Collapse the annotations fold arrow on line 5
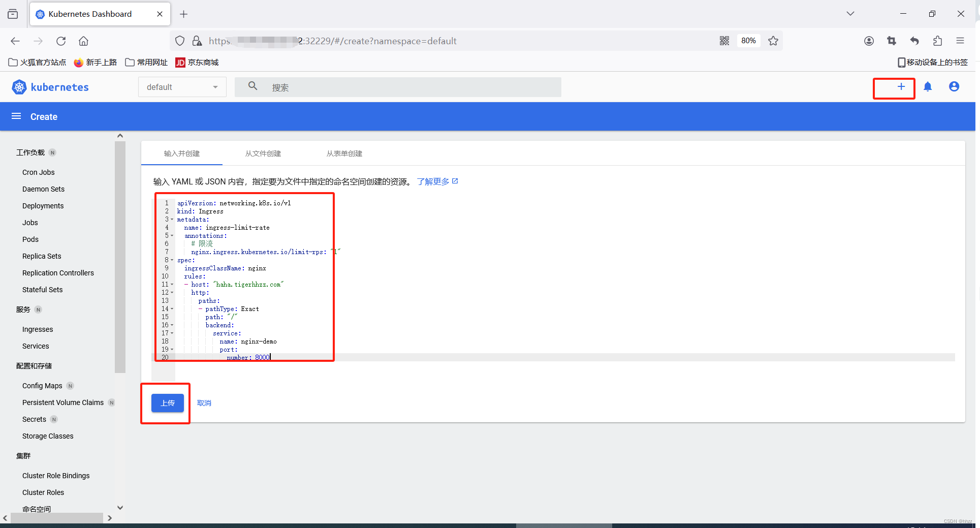 point(172,236)
